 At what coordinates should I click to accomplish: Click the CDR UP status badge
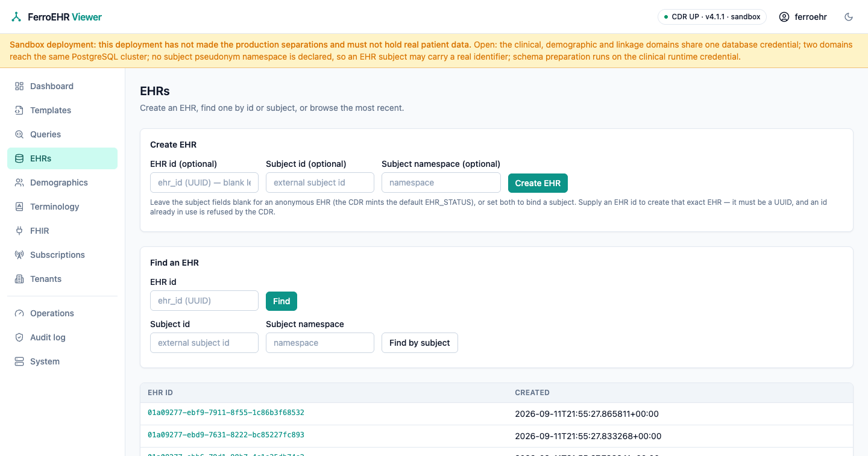tap(712, 17)
